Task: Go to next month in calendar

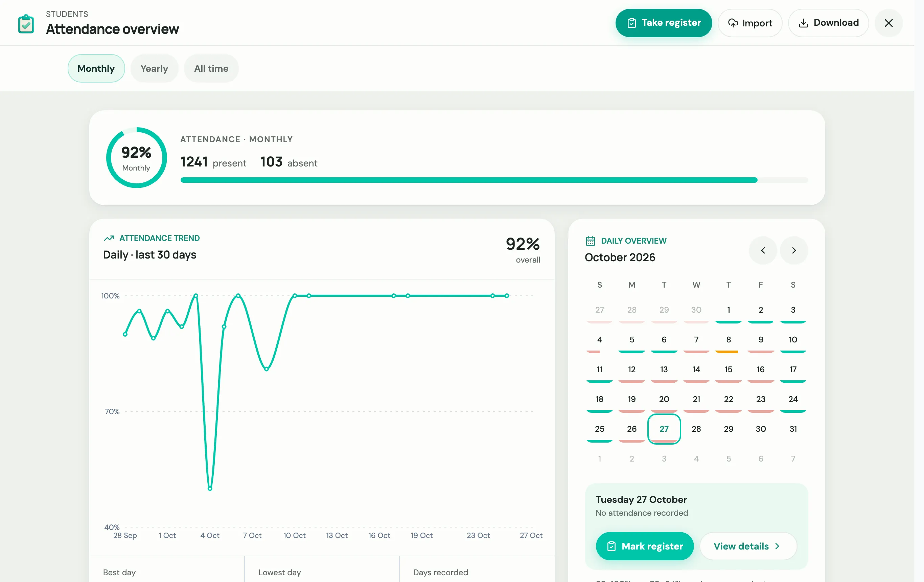Action: (794, 250)
